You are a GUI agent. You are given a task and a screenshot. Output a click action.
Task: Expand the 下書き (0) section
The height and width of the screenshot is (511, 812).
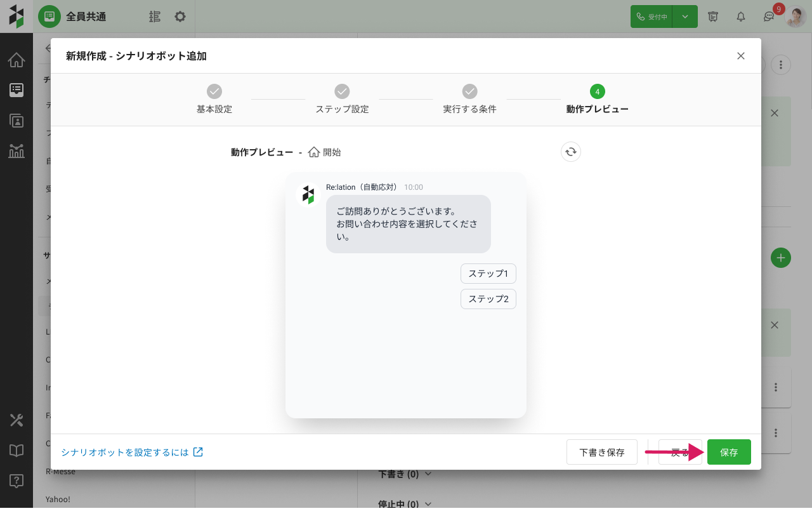tap(405, 474)
